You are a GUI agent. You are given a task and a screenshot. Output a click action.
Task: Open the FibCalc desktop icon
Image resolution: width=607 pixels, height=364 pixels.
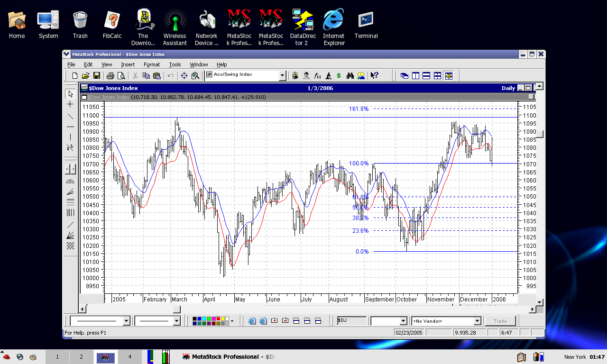pyautogui.click(x=112, y=25)
